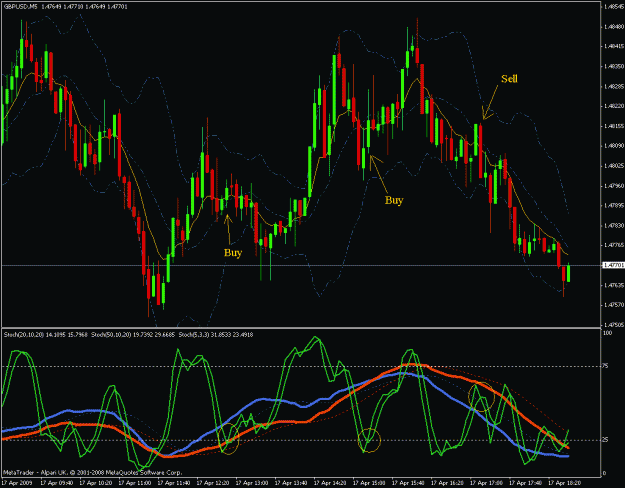Click the 17 Apr 09:40 time label

click(x=56, y=483)
